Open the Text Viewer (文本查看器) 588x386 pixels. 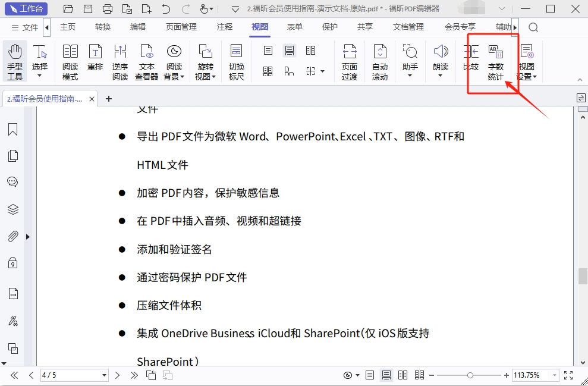pyautogui.click(x=146, y=62)
